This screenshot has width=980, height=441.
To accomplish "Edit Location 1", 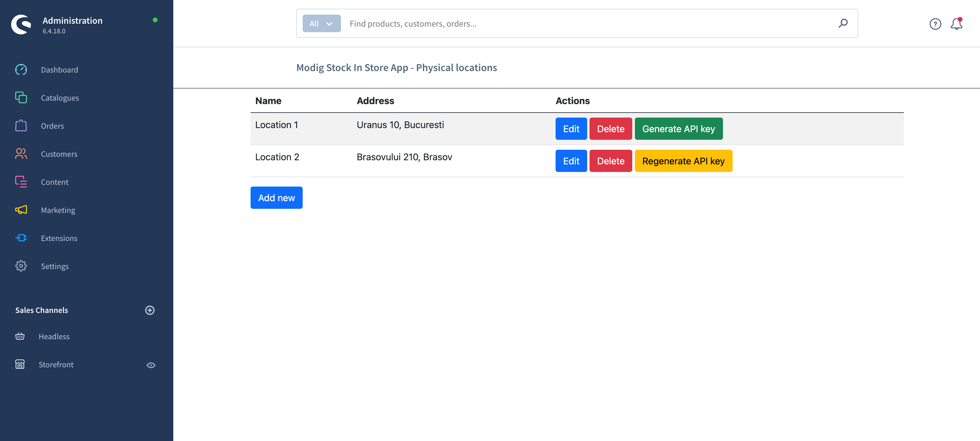I will click(571, 129).
